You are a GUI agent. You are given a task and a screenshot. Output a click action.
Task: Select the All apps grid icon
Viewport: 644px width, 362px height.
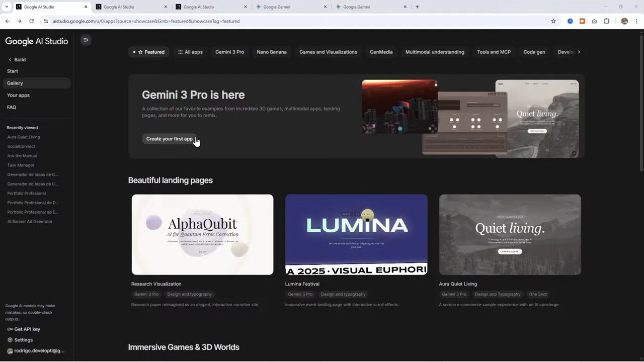[x=180, y=52]
